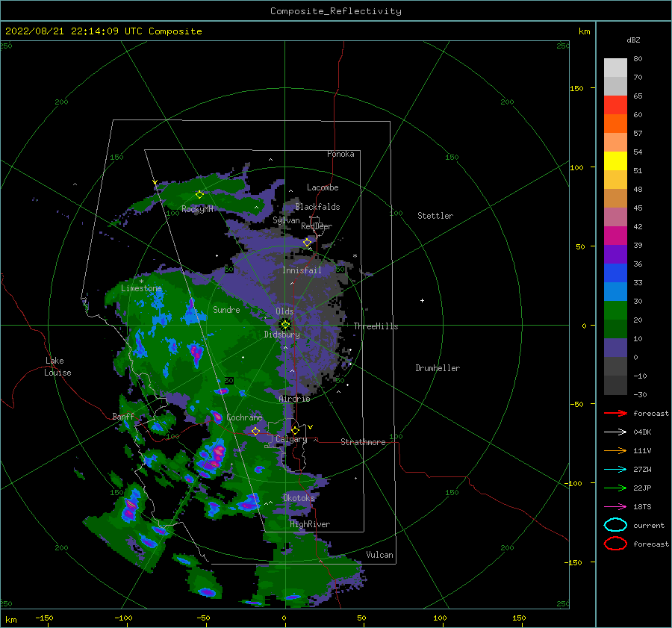Select the light gray 80 dBZ swatch
This screenshot has height=628, width=672.
point(615,68)
